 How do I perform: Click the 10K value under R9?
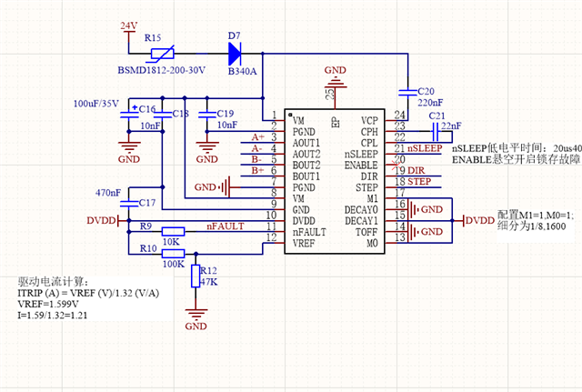(171, 242)
